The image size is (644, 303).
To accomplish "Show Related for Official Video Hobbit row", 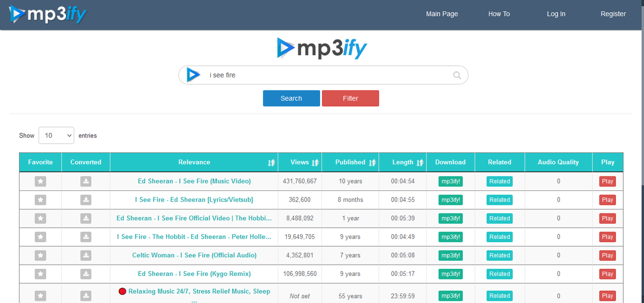I will coord(500,219).
